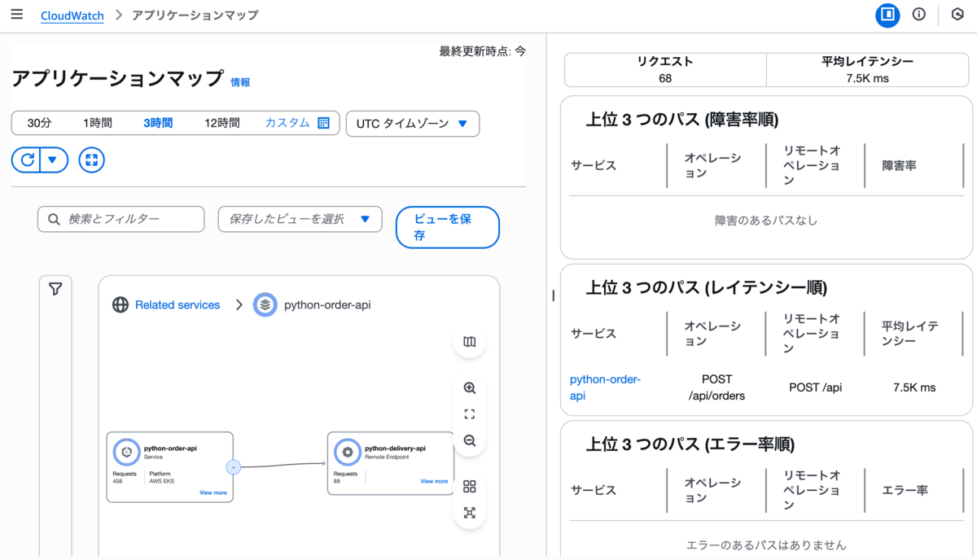Viewport: 977px width, 560px height.
Task: Refresh the application map
Action: [27, 160]
